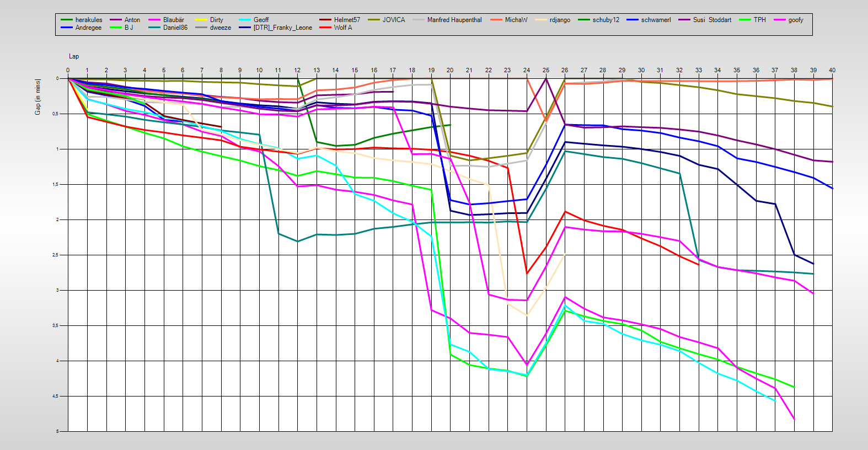868x450 pixels.
Task: Click Manfred Haupenthal in the legend
Action: pos(454,20)
